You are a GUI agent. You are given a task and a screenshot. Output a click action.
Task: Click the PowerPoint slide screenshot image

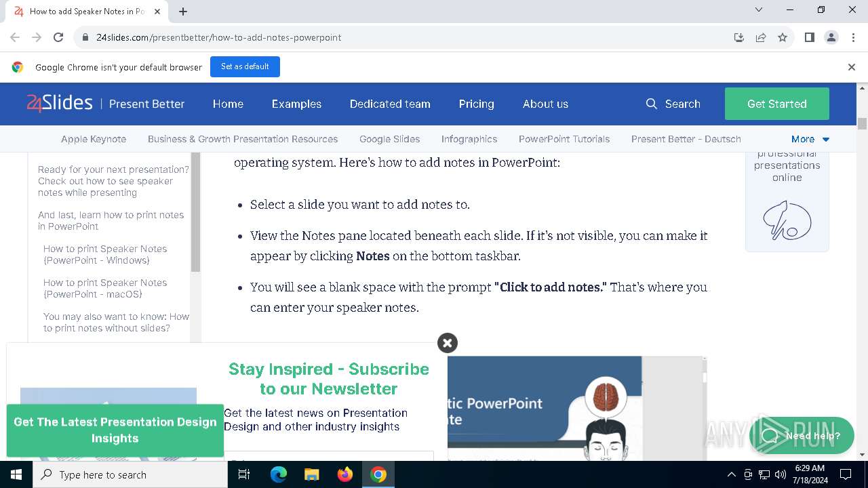click(577, 409)
